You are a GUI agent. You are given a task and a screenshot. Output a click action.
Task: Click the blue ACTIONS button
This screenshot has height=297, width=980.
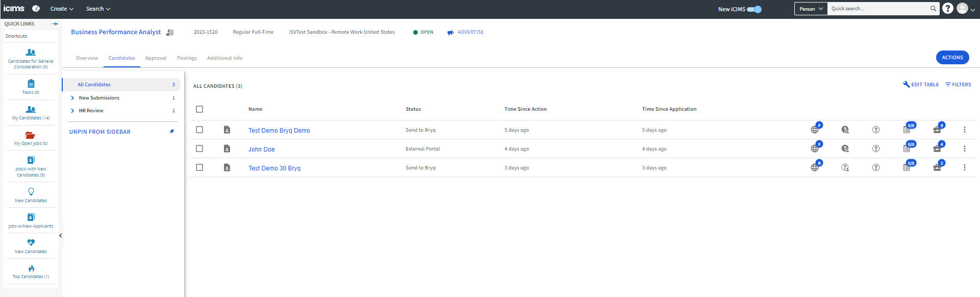click(952, 58)
